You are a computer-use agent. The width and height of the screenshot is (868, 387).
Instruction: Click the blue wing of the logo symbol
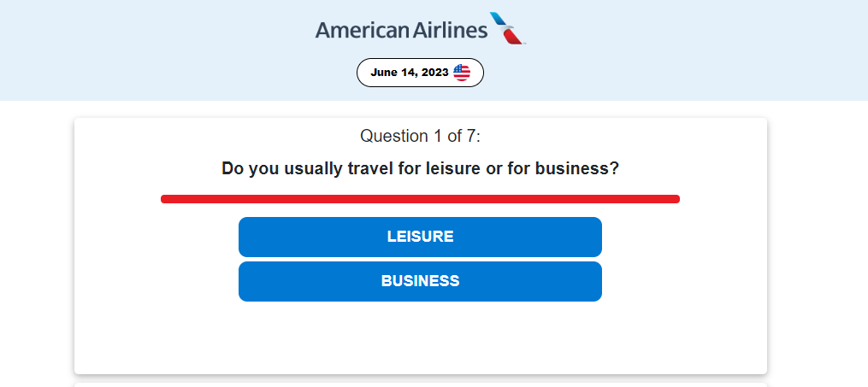pos(499,20)
